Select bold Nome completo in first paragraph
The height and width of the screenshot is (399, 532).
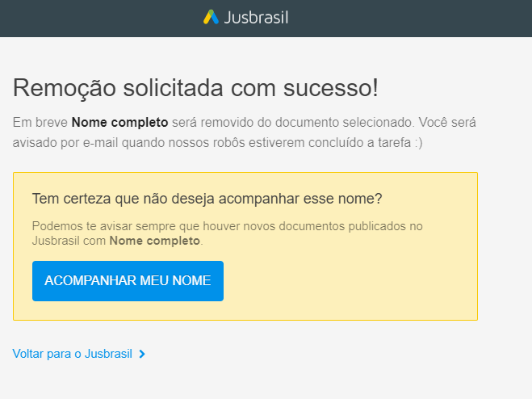click(119, 122)
